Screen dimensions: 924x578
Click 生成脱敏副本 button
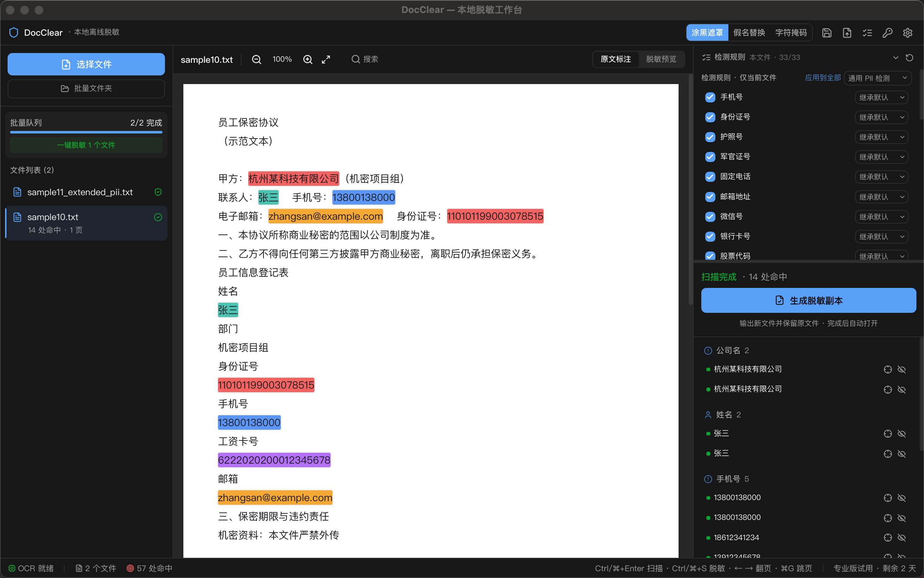[808, 301]
